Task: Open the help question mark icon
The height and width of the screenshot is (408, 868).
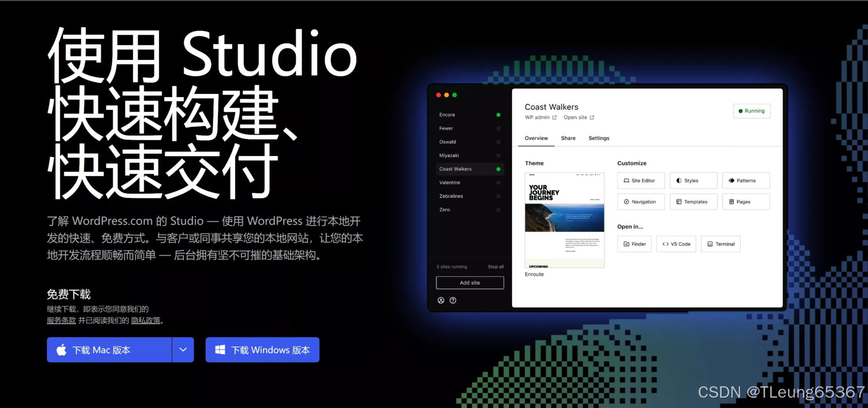Action: pyautogui.click(x=453, y=300)
